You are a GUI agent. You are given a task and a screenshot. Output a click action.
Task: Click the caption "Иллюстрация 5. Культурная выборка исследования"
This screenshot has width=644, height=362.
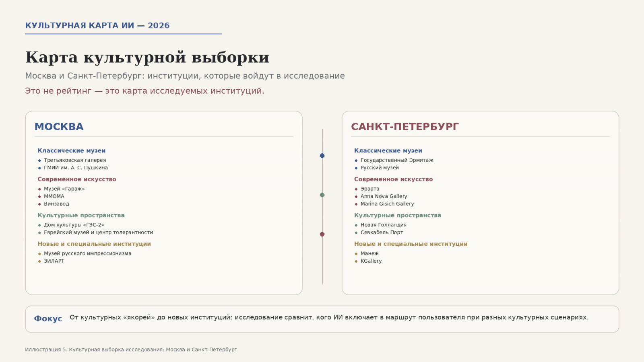click(x=132, y=350)
